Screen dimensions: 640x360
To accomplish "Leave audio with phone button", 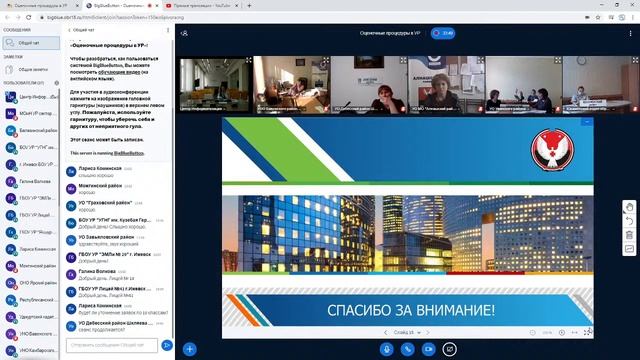I will pos(407,349).
